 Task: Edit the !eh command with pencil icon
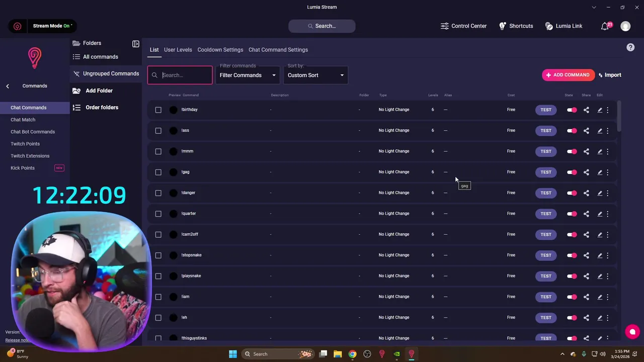tap(600, 318)
